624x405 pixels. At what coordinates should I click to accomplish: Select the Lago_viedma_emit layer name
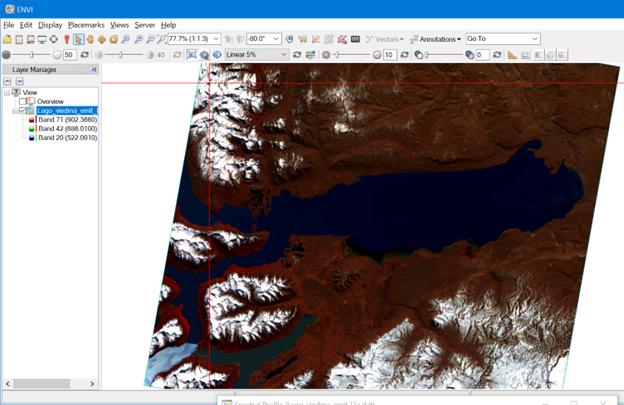tap(67, 111)
